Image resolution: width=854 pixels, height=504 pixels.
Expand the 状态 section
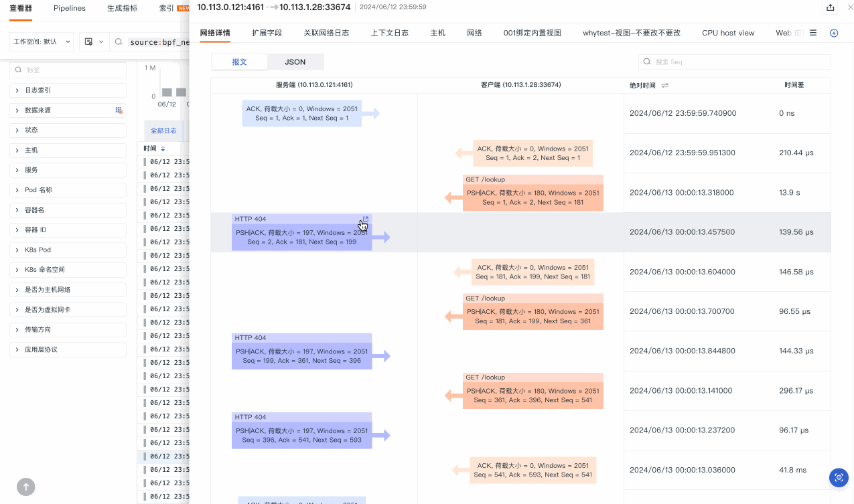click(68, 130)
